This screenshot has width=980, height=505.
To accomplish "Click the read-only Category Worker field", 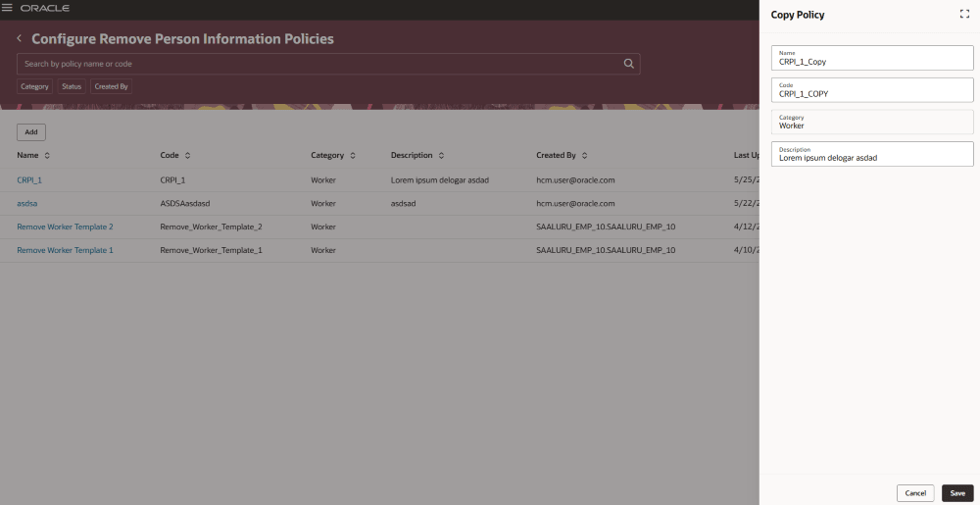I will tap(872, 122).
